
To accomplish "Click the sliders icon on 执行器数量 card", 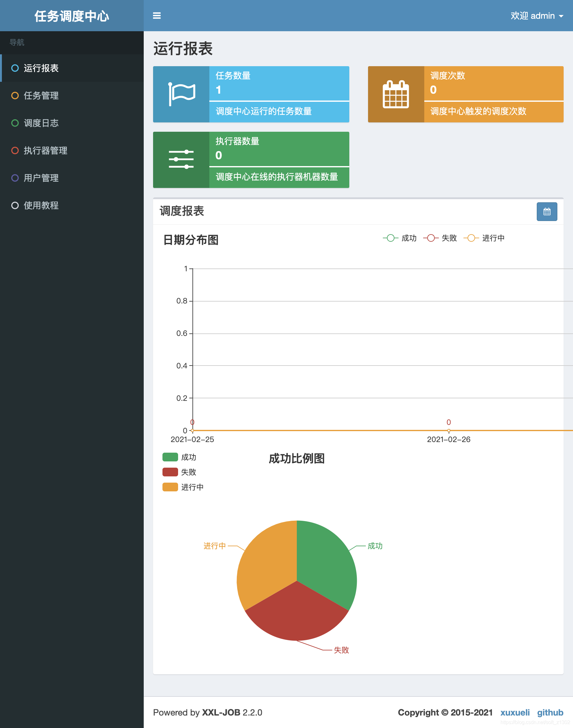I will point(181,160).
